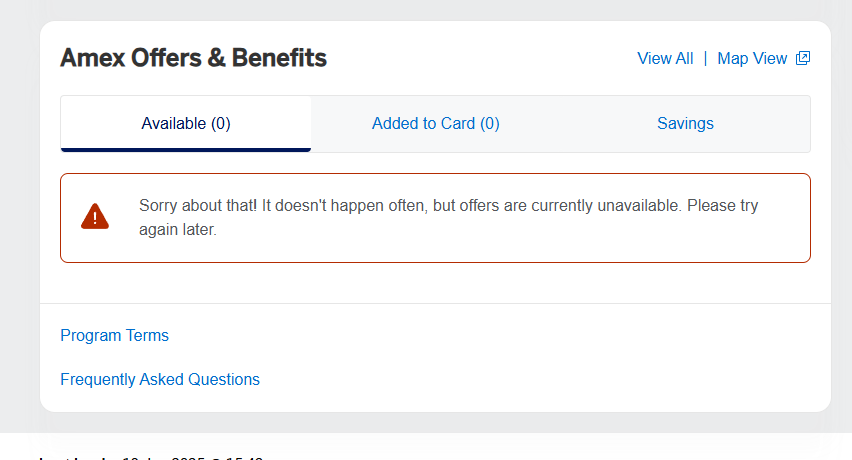Switch to the Savings tab
The image size is (852, 460).
pos(685,124)
